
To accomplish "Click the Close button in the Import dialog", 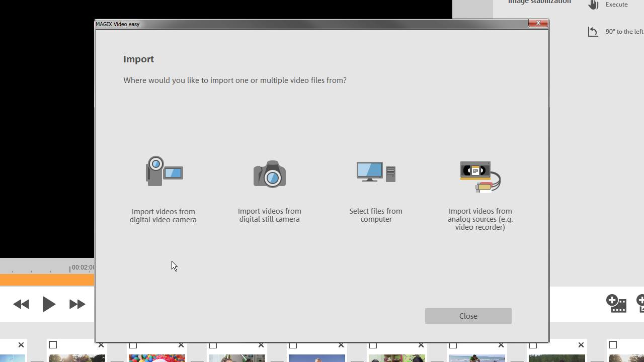I will pyautogui.click(x=468, y=316).
